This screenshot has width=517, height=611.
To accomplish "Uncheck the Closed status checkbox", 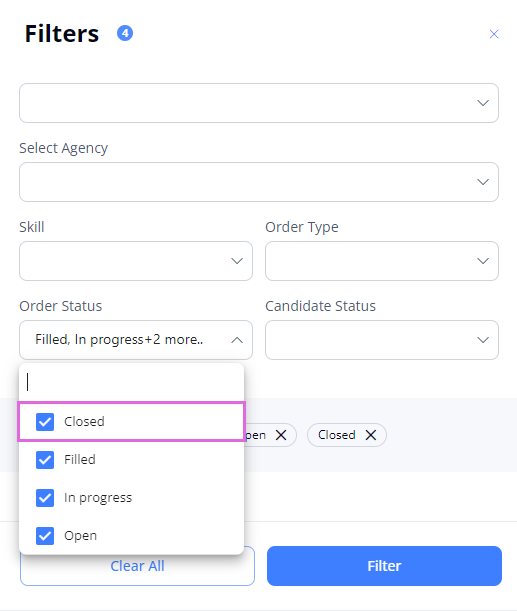I will point(45,422).
